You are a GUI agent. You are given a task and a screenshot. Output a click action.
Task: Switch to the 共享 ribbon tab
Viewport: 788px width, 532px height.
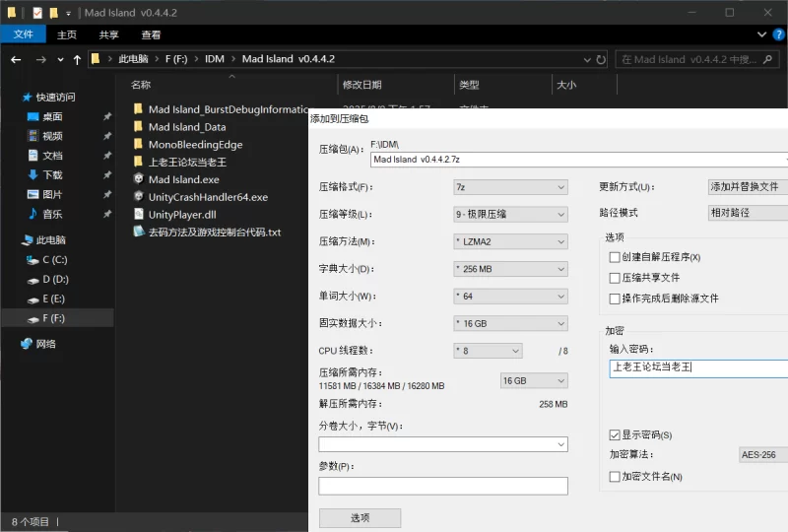coord(108,34)
